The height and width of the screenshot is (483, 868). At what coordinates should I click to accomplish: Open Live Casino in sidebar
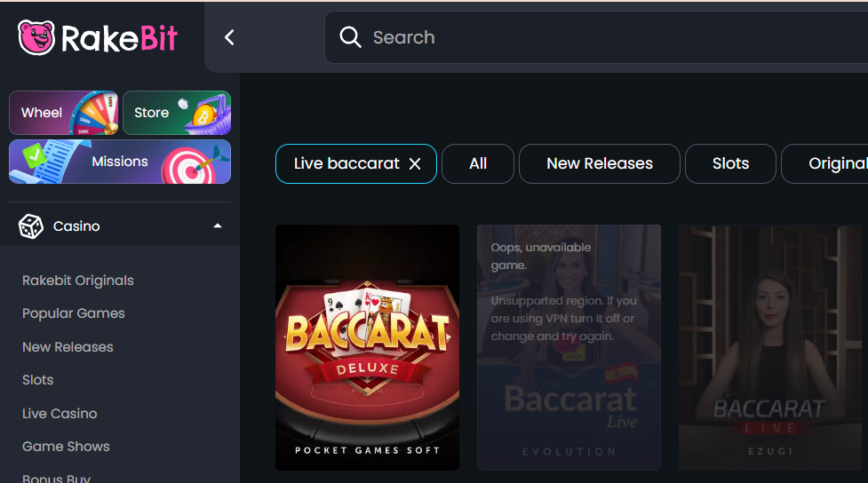click(x=60, y=413)
